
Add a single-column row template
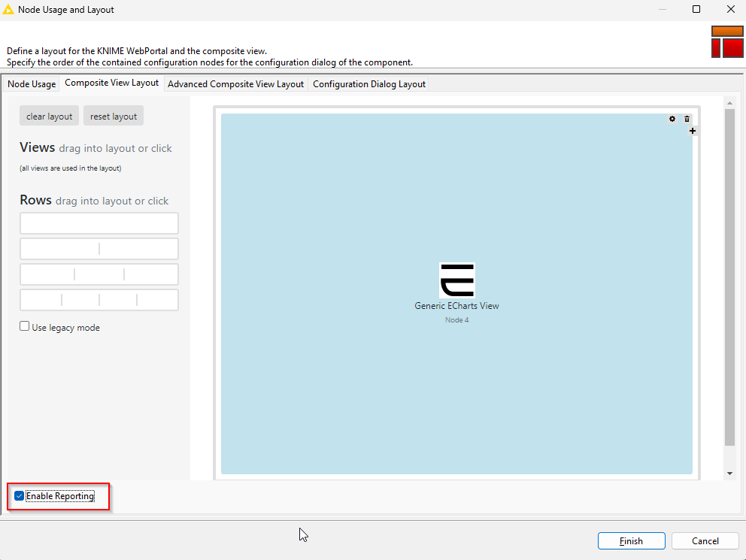[99, 223]
